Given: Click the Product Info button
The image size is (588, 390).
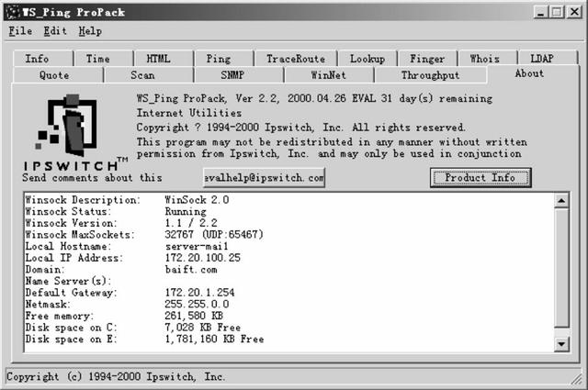Looking at the screenshot, I should (x=481, y=178).
